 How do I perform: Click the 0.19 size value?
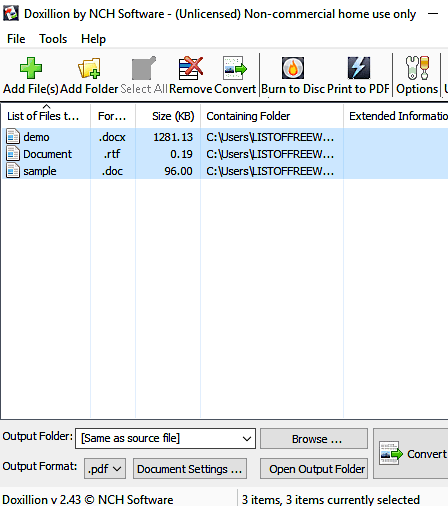[x=181, y=154]
